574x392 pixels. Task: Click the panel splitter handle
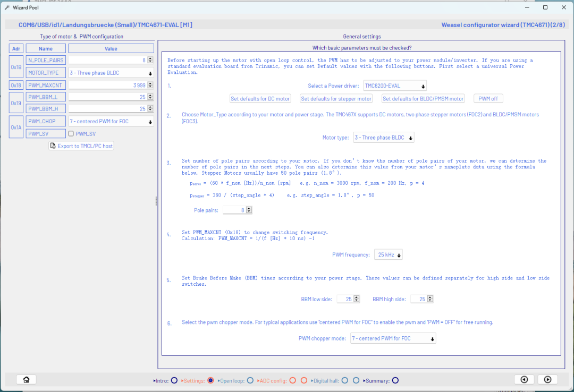[x=156, y=201]
